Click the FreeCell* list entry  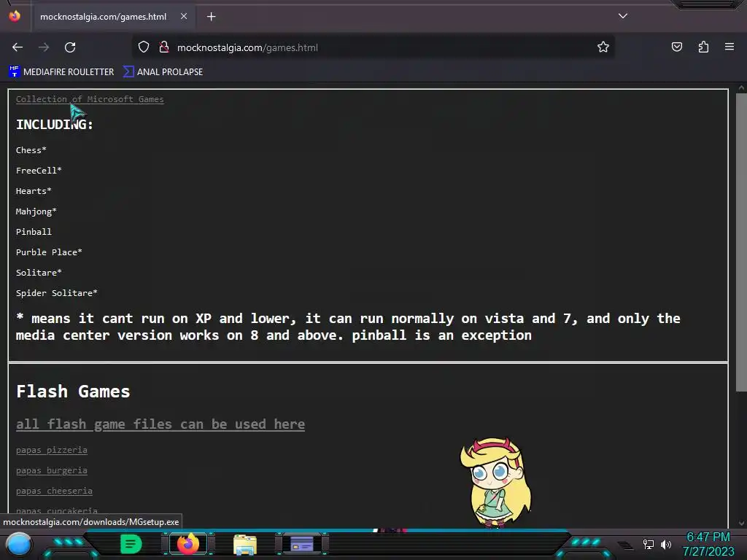[x=39, y=171]
